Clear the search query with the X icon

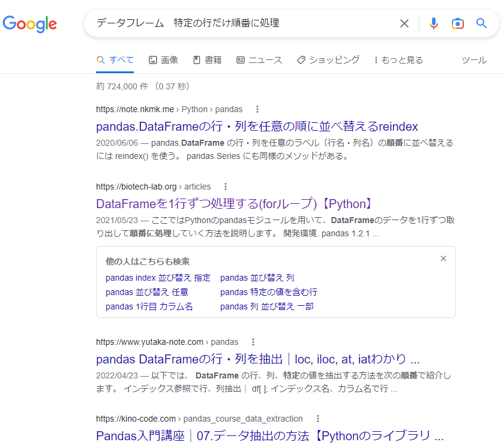point(404,23)
